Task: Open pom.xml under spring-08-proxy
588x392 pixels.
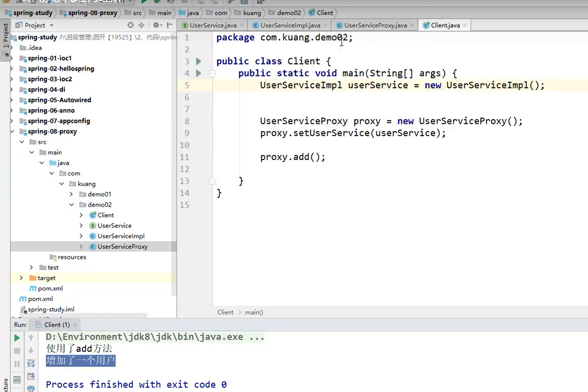Action: [50, 288]
